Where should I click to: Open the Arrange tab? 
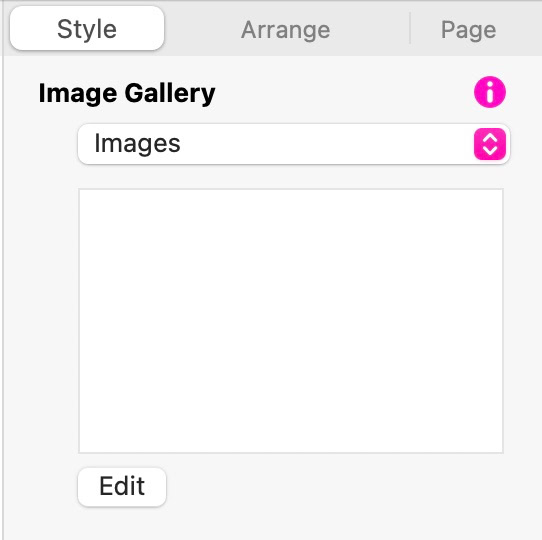[x=286, y=29]
